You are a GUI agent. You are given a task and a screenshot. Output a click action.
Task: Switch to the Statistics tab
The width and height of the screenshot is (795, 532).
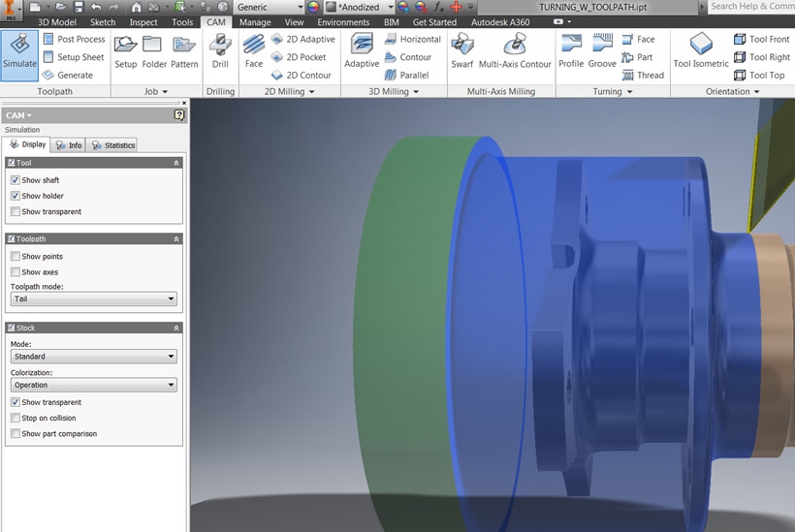(112, 145)
